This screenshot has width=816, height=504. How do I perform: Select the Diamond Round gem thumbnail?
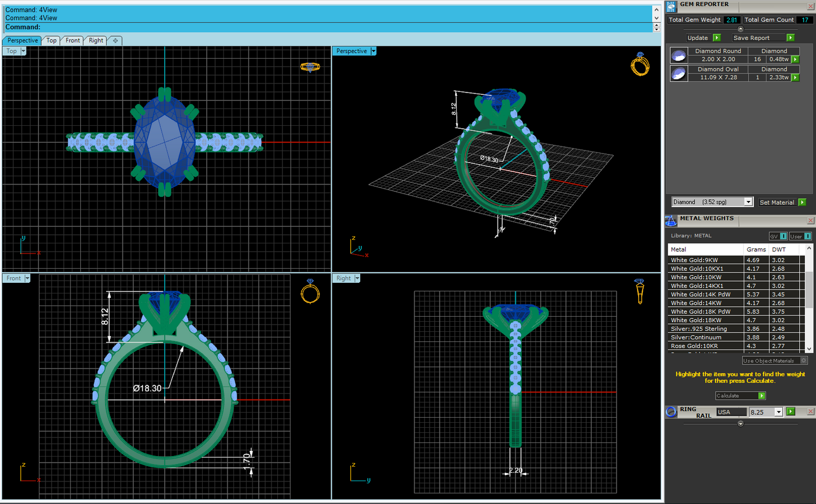pyautogui.click(x=678, y=55)
